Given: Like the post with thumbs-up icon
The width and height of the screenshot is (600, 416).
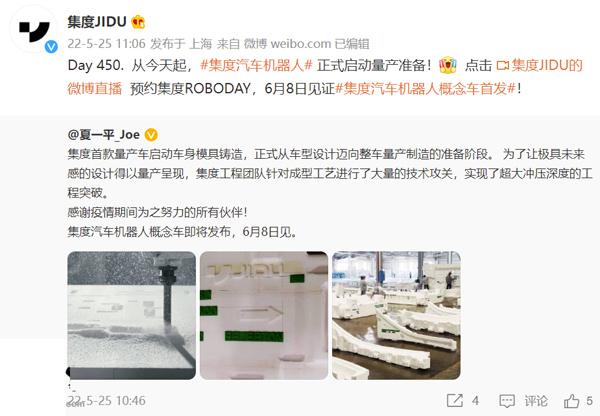Looking at the screenshot, I should point(571,401).
